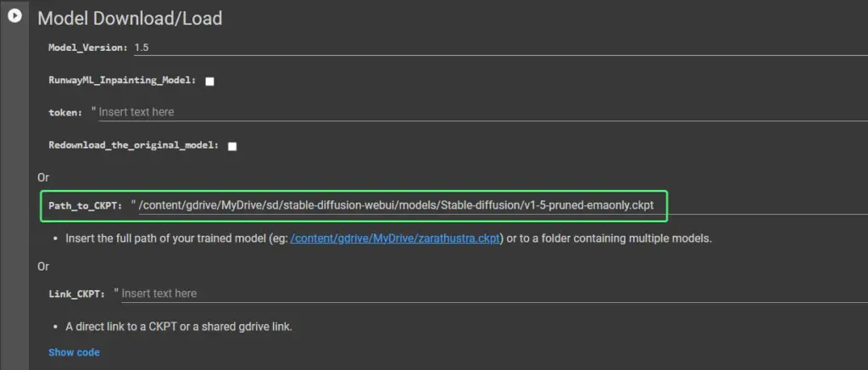Click the Link_CKPT label
This screenshot has height=370, width=868.
pos(76,294)
